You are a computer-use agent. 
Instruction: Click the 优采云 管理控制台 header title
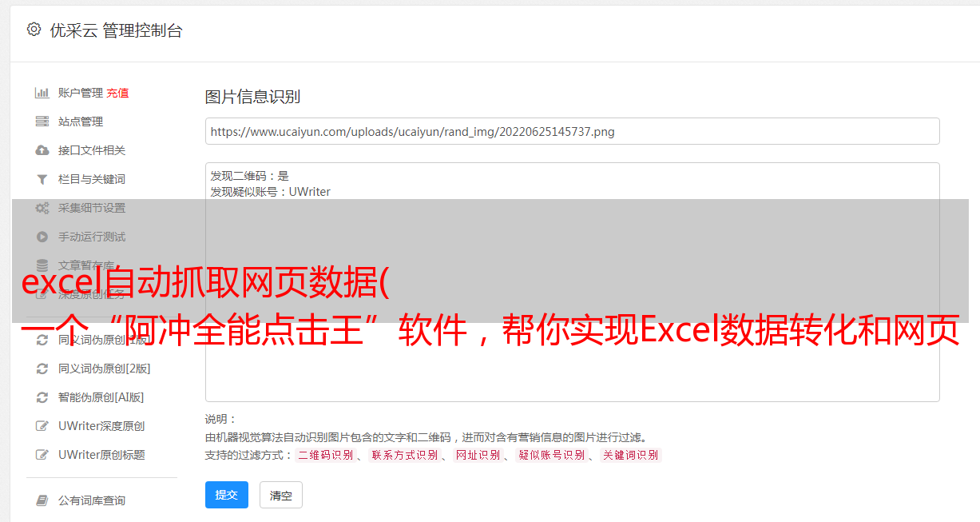click(x=117, y=30)
